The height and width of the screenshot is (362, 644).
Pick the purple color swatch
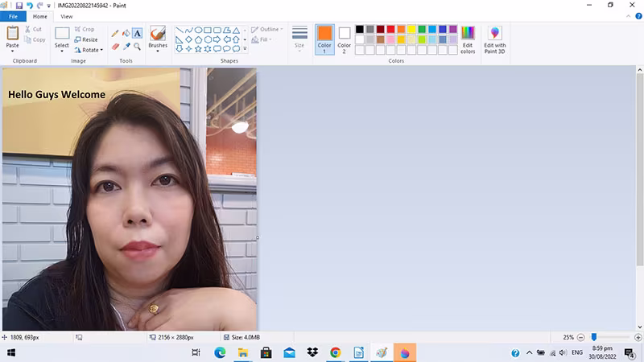coord(453,29)
